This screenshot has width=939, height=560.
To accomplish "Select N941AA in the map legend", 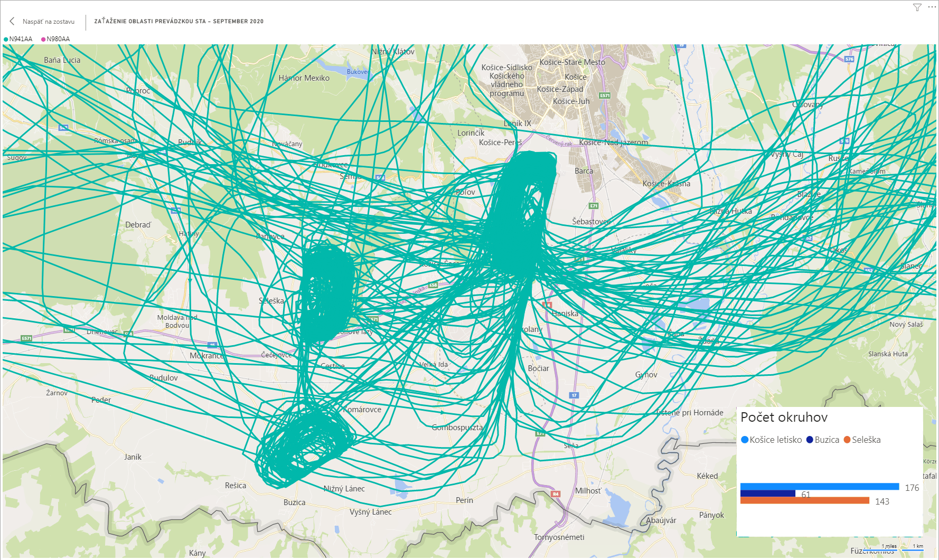I will click(20, 39).
